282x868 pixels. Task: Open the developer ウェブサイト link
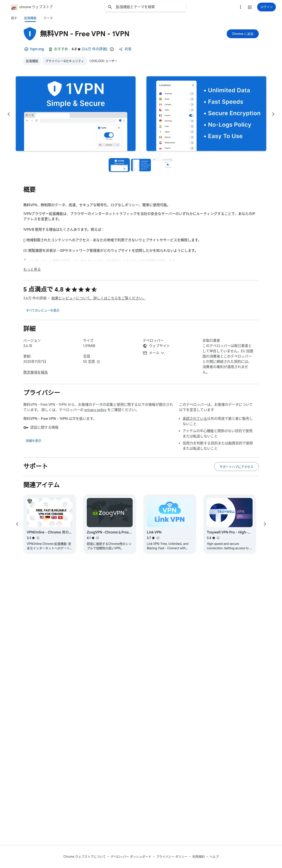pos(159,346)
